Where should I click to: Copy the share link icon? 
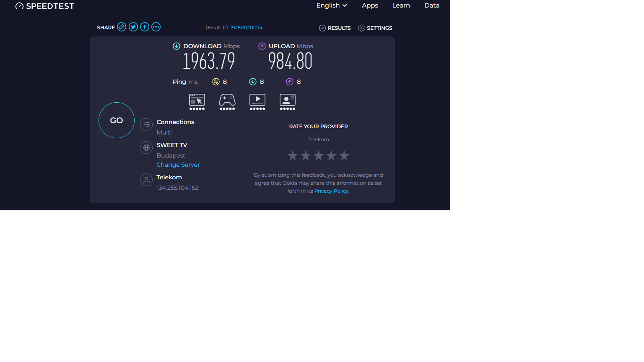(122, 27)
